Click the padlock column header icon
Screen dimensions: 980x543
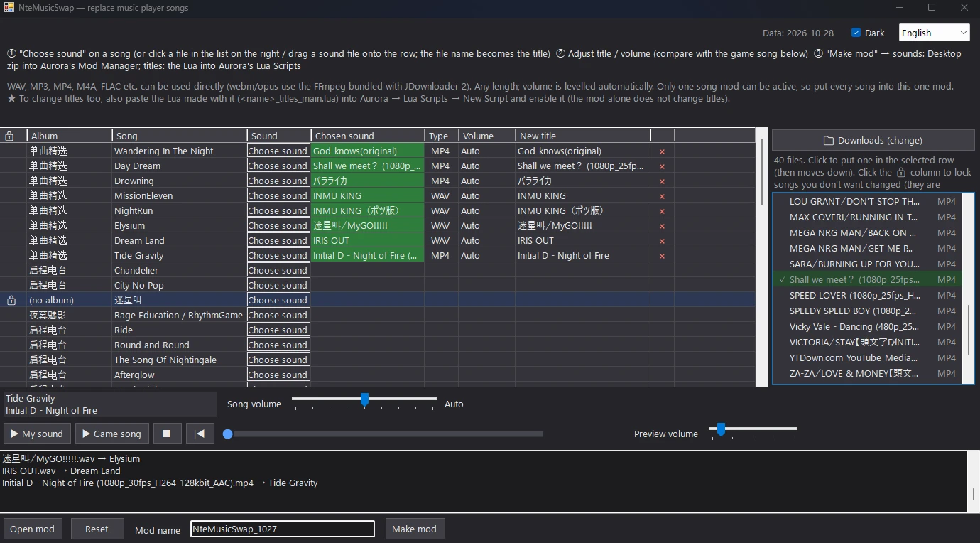coord(9,136)
